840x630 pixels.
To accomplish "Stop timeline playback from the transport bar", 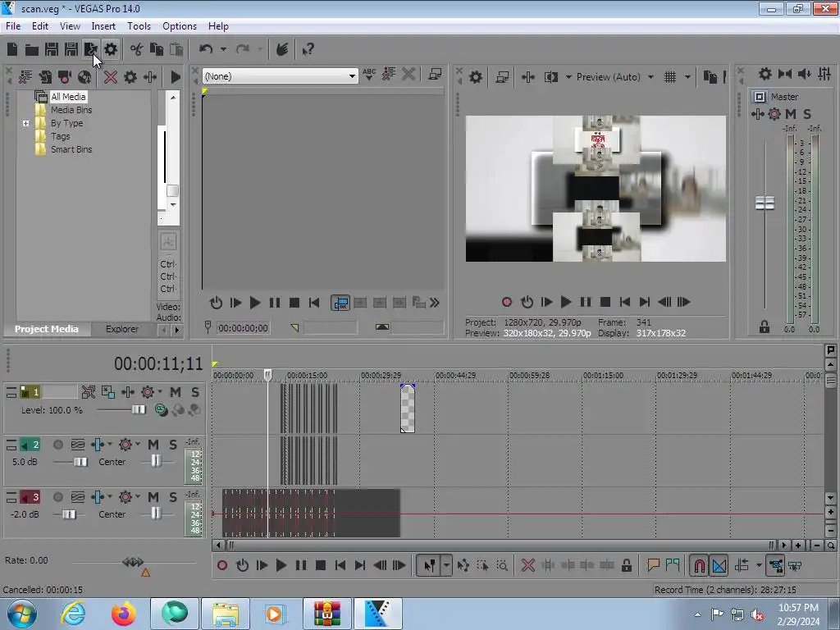I will coord(321,566).
